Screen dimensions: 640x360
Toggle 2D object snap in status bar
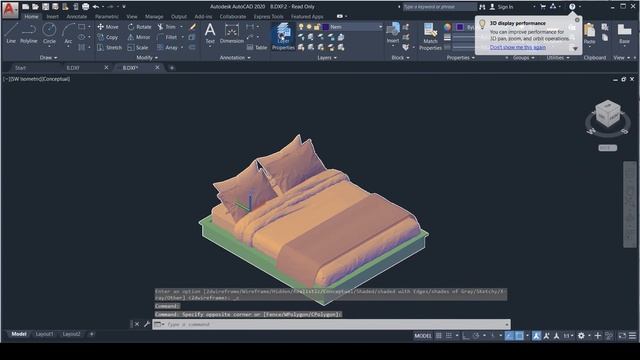coord(519,336)
